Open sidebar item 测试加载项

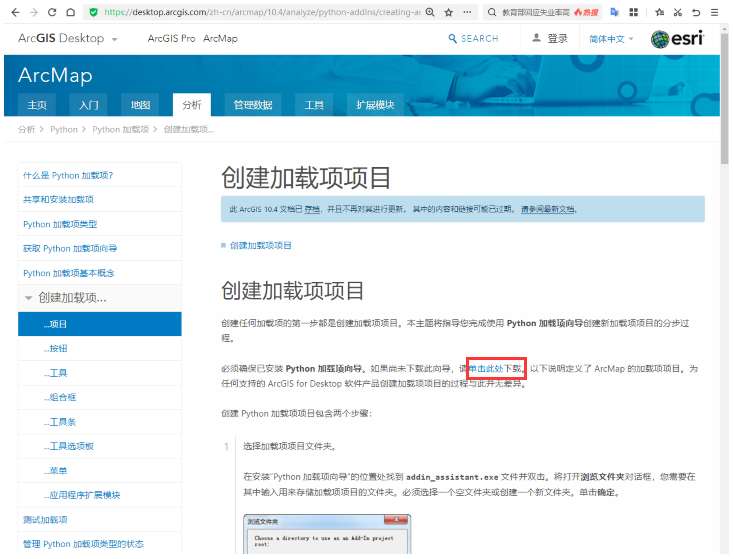coord(100,520)
